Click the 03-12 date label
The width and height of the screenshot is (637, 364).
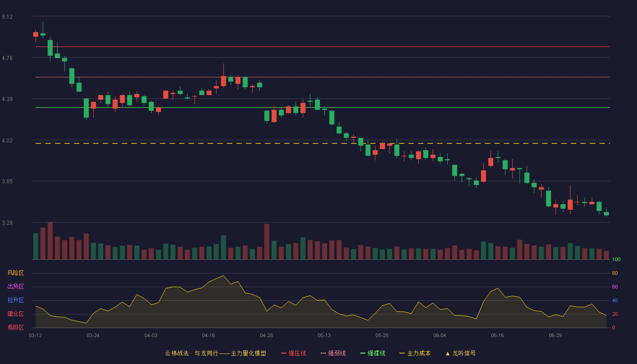point(35,335)
